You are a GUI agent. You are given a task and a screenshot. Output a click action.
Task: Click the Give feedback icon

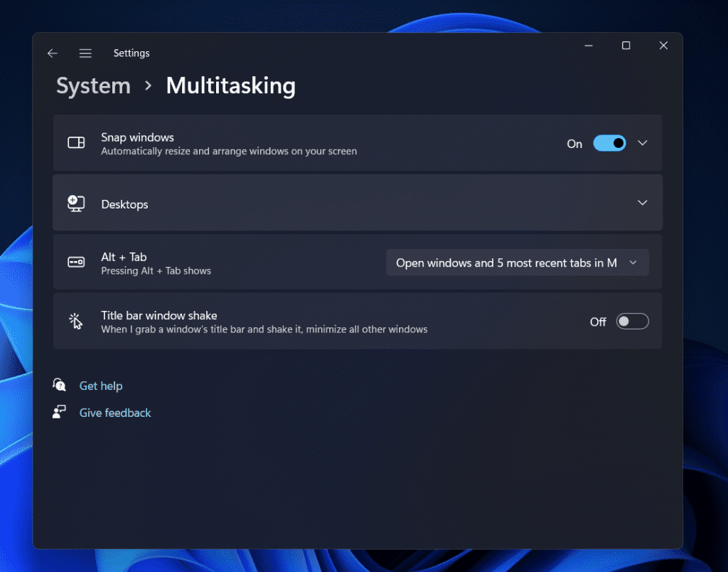click(59, 411)
